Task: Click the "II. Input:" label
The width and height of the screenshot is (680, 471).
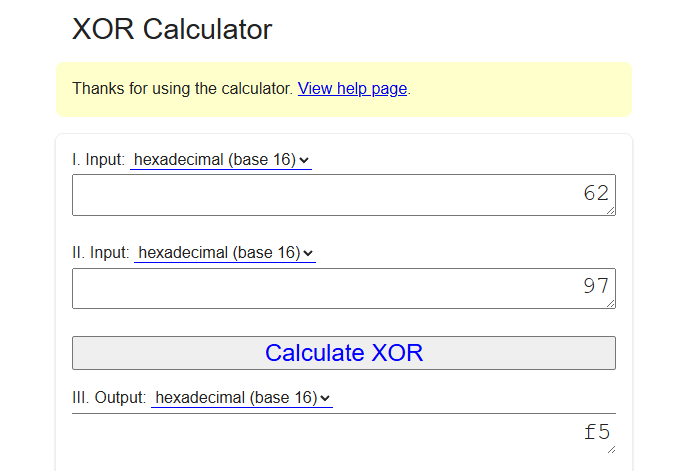Action: (x=101, y=253)
